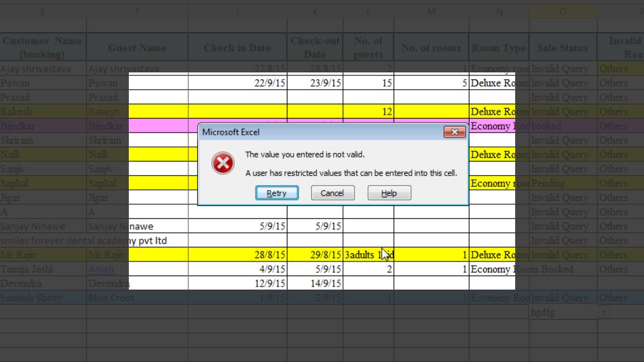This screenshot has height=362, width=644.
Task: Select the No. of guests header cell
Action: pos(368,47)
